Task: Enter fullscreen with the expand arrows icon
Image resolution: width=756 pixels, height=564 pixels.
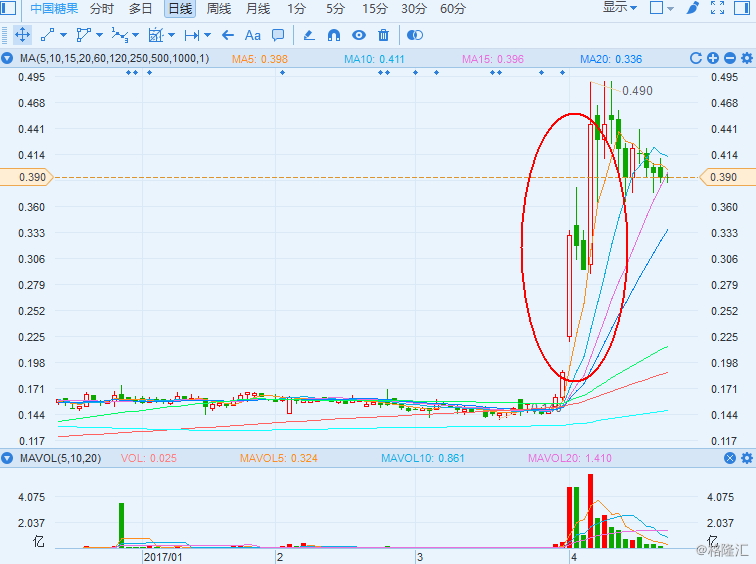Action: [717, 8]
